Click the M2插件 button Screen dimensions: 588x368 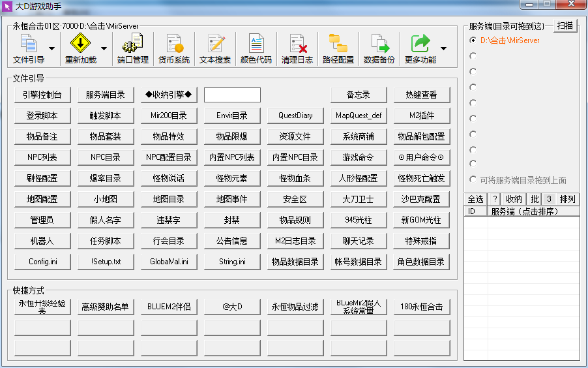pyautogui.click(x=422, y=115)
